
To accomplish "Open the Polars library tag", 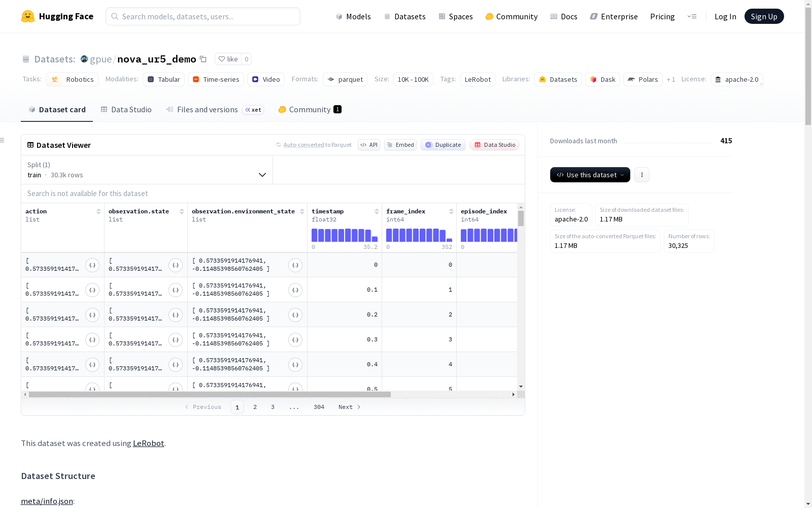I will coord(643,79).
